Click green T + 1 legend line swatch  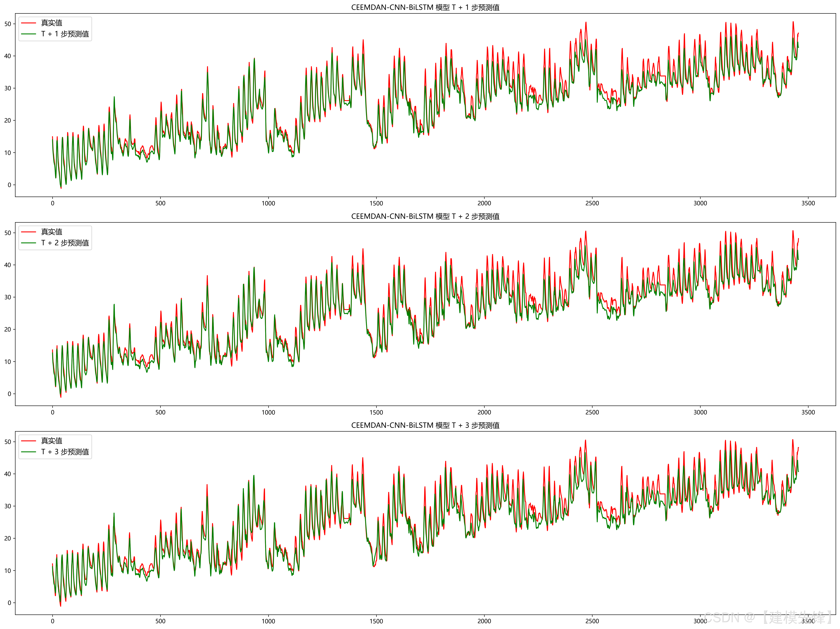tap(28, 34)
